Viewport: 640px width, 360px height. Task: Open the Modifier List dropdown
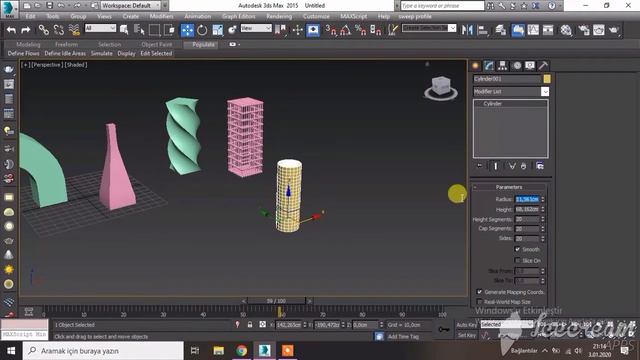(511, 91)
